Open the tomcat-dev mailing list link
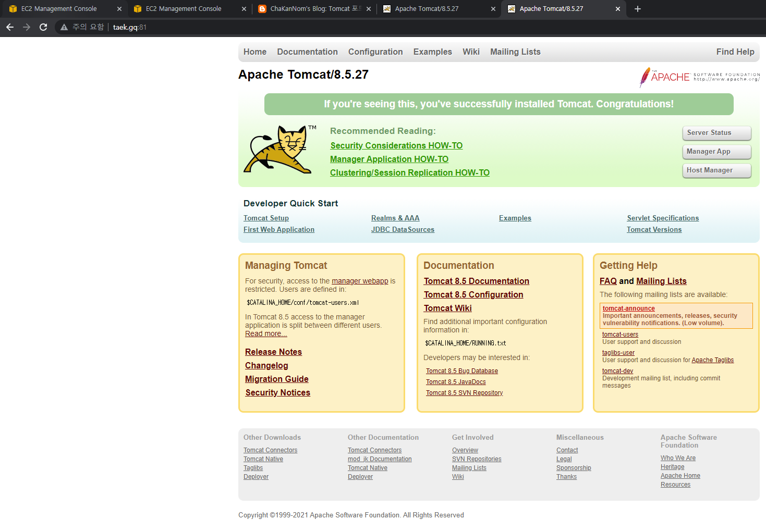This screenshot has height=532, width=766. [x=617, y=371]
